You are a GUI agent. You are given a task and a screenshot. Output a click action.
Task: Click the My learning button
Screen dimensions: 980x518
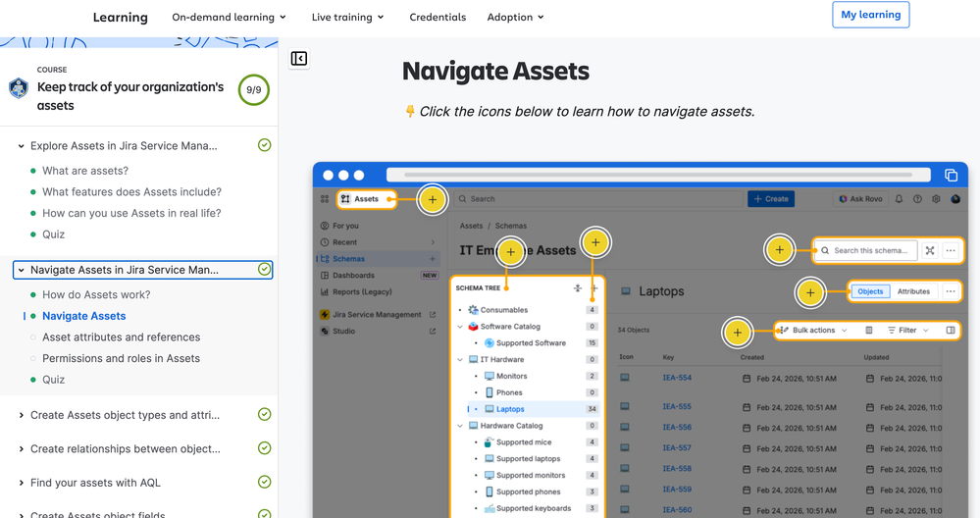pyautogui.click(x=871, y=15)
